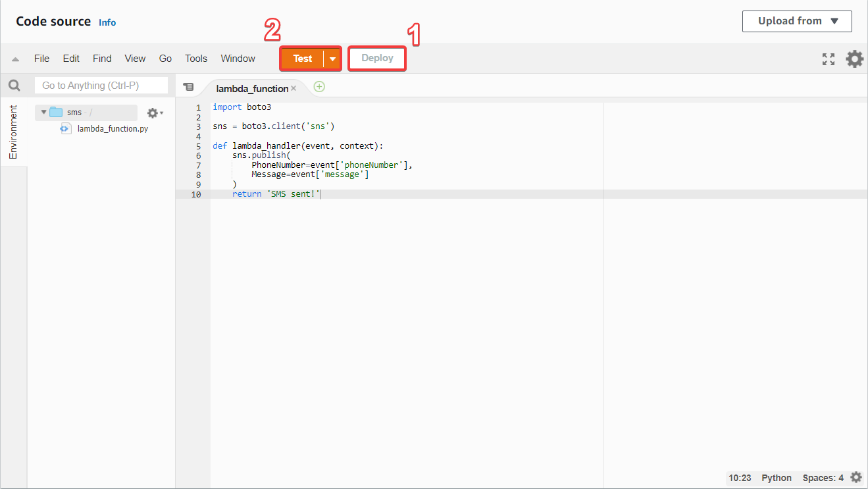Open the Tools menu

[x=196, y=59]
